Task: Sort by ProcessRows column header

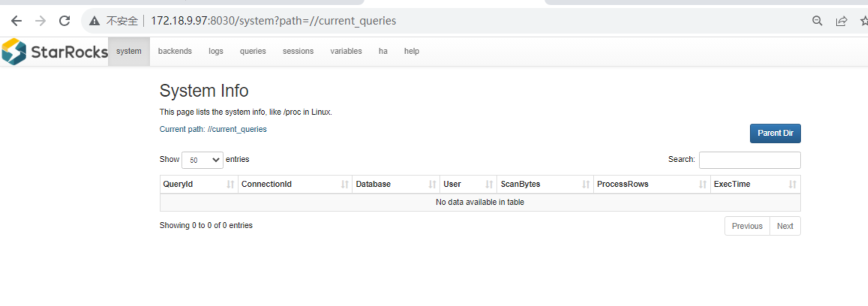Action: pos(622,184)
